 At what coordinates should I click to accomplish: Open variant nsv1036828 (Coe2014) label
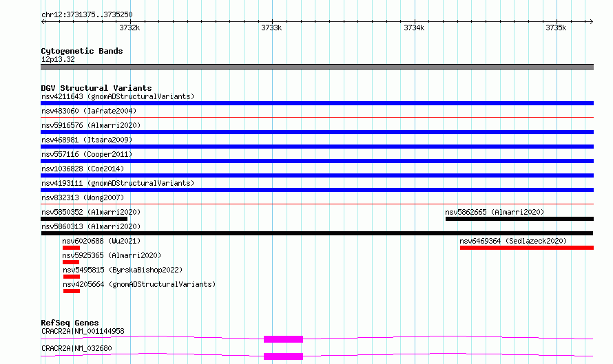point(83,169)
